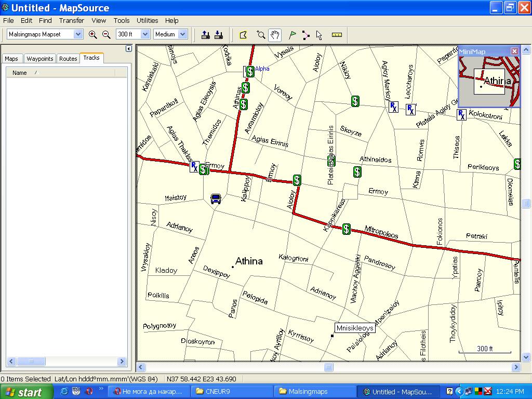Click map vertical scrollbar down arrow

point(526,357)
